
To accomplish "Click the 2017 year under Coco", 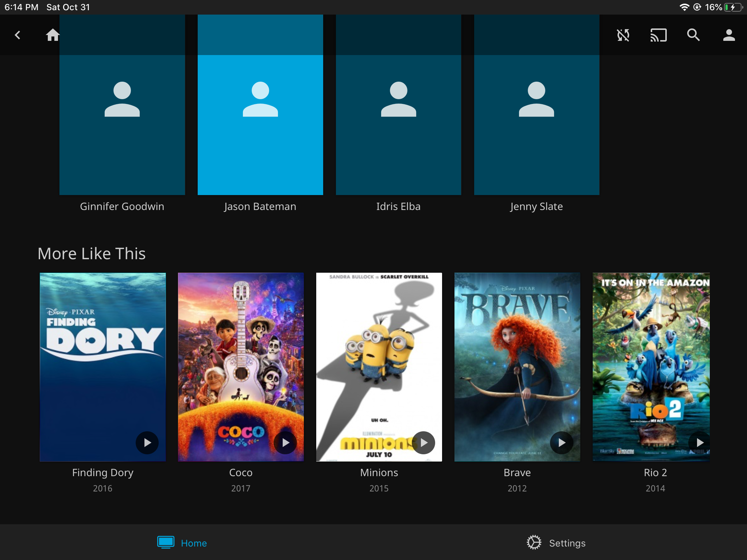I will pos(241,489).
